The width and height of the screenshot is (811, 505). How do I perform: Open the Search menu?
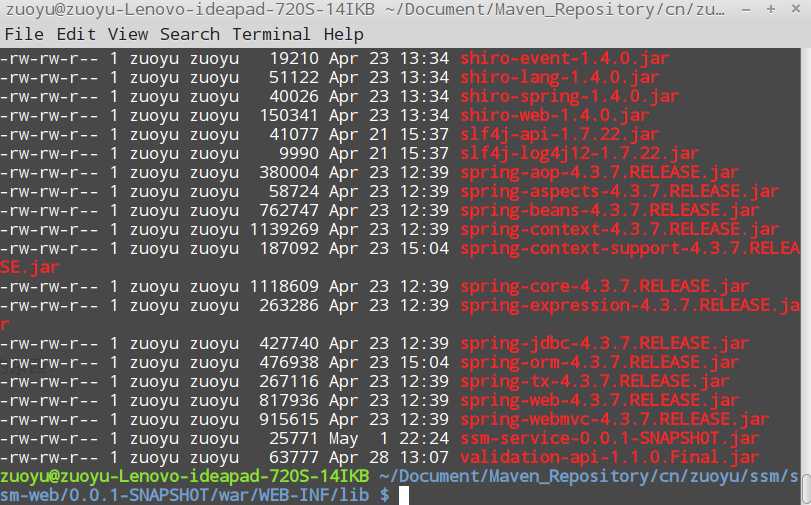189,34
